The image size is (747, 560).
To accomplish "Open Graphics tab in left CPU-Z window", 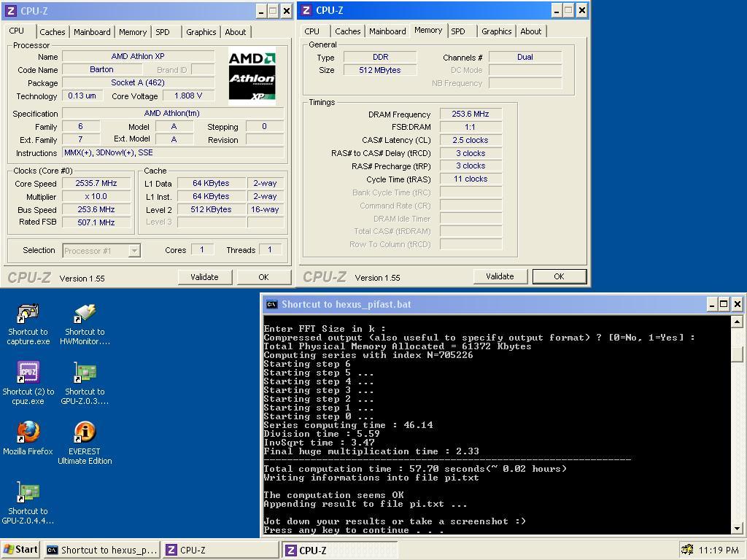I will pos(201,32).
